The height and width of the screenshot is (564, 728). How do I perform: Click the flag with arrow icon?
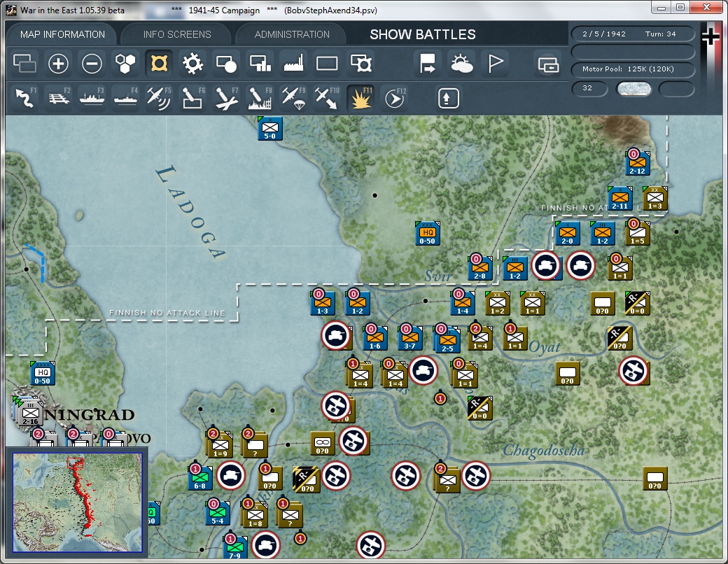[427, 63]
